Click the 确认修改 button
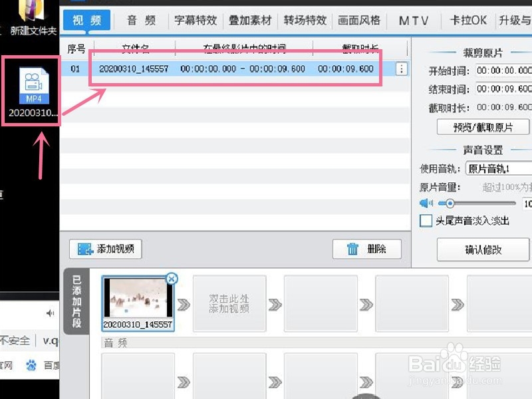 [x=483, y=250]
